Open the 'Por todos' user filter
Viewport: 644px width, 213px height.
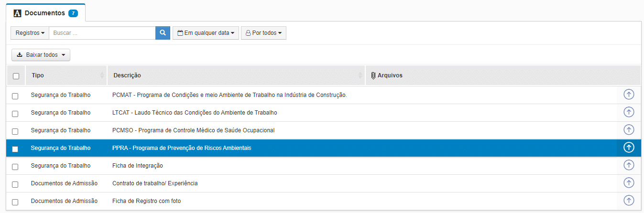[263, 33]
